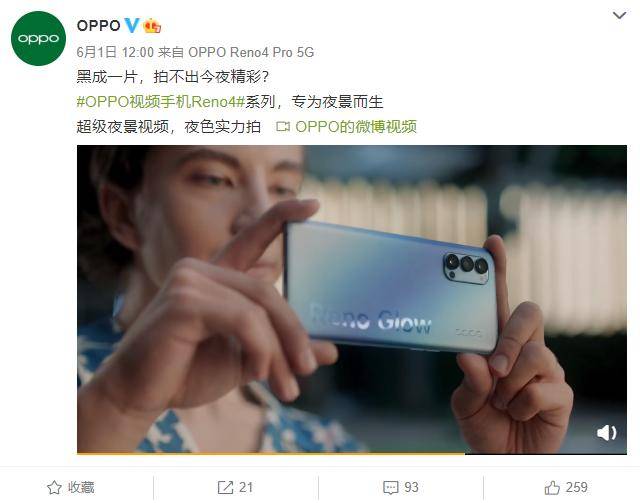Viewport: 640px width, 503px height.
Task: Open comments via speech bubble icon
Action: tap(391, 487)
